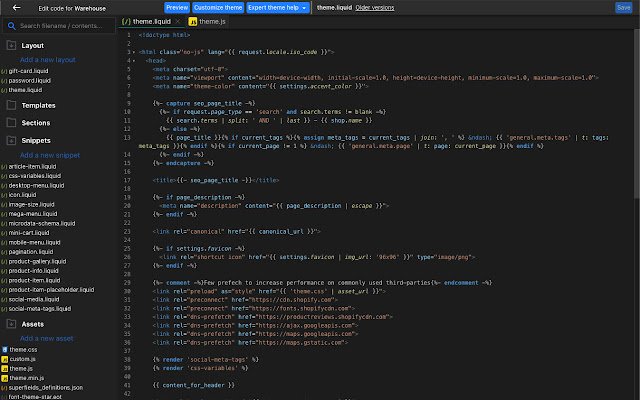Open pagination.liquid snippet
640x400 pixels.
31,252
